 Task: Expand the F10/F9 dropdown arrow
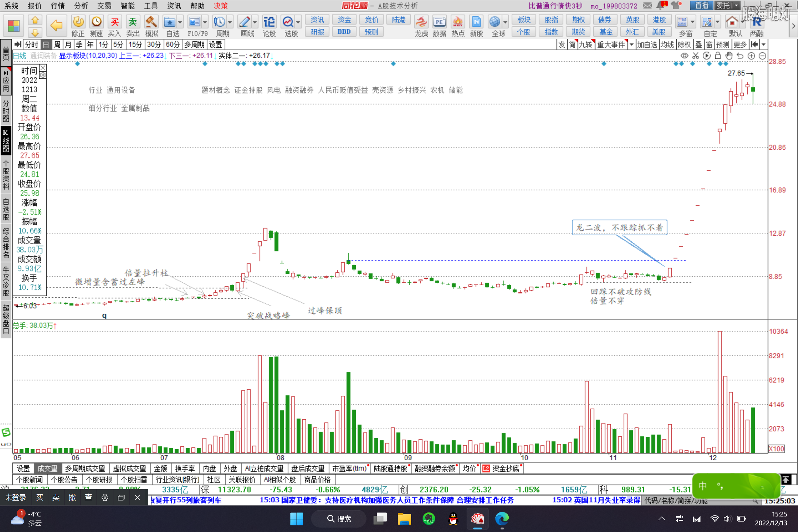[x=205, y=22]
